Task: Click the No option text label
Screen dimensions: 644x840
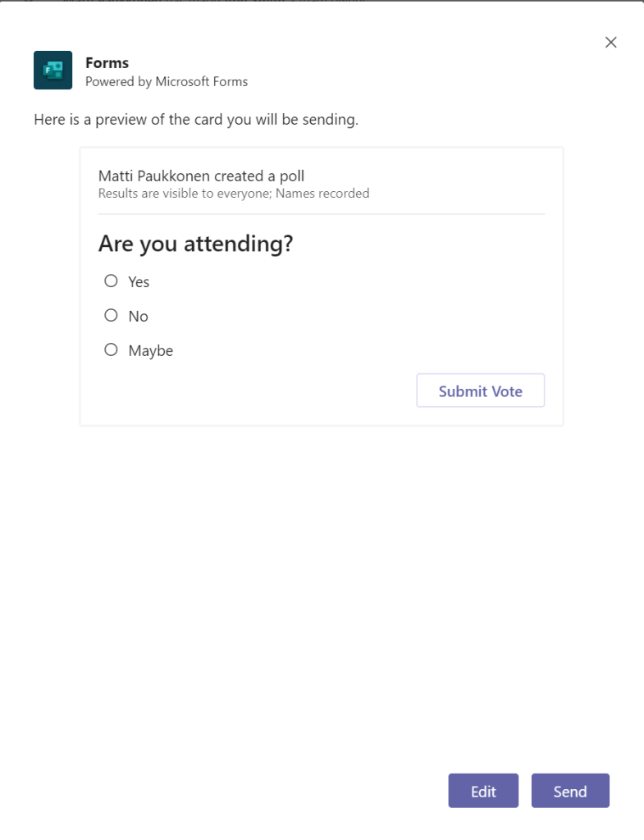Action: pyautogui.click(x=138, y=316)
